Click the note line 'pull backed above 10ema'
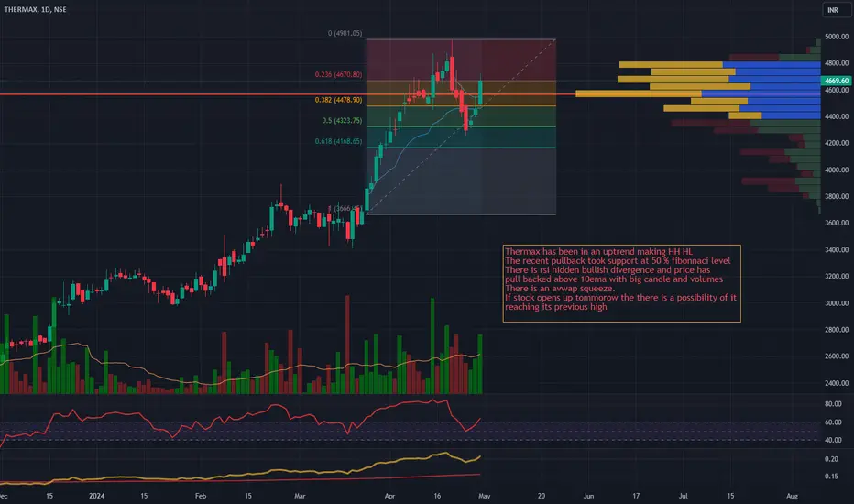This screenshot has height=504, width=854. pos(614,279)
